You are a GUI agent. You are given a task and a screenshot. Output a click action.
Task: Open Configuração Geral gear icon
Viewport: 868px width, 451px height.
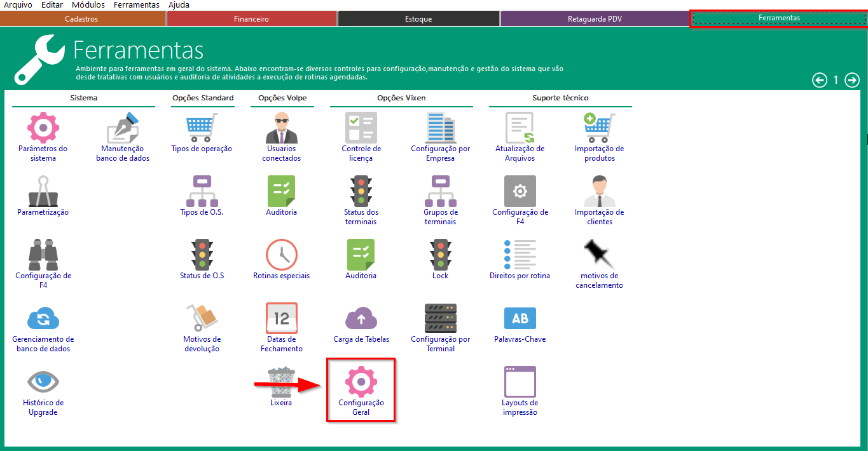[361, 382]
